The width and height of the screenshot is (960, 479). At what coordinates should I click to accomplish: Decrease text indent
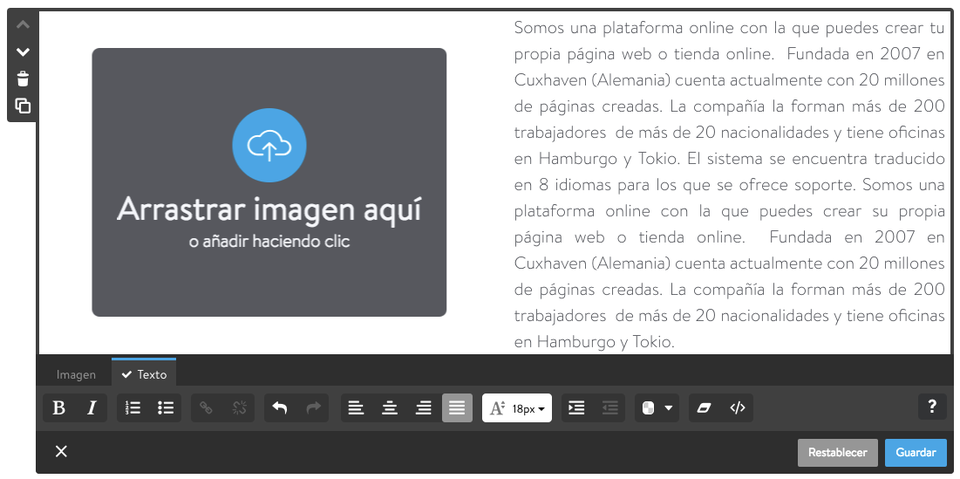609,408
